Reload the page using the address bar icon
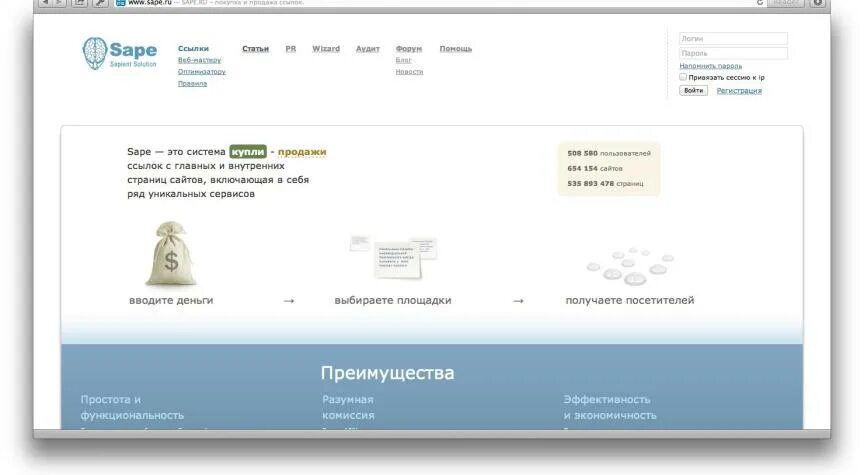Image resolution: width=864 pixels, height=475 pixels. point(760,3)
